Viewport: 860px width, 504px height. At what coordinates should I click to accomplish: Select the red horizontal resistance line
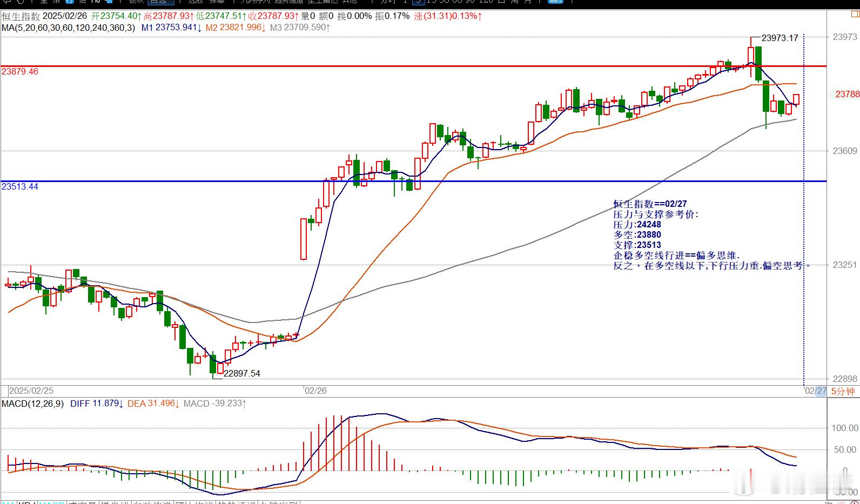[414, 66]
